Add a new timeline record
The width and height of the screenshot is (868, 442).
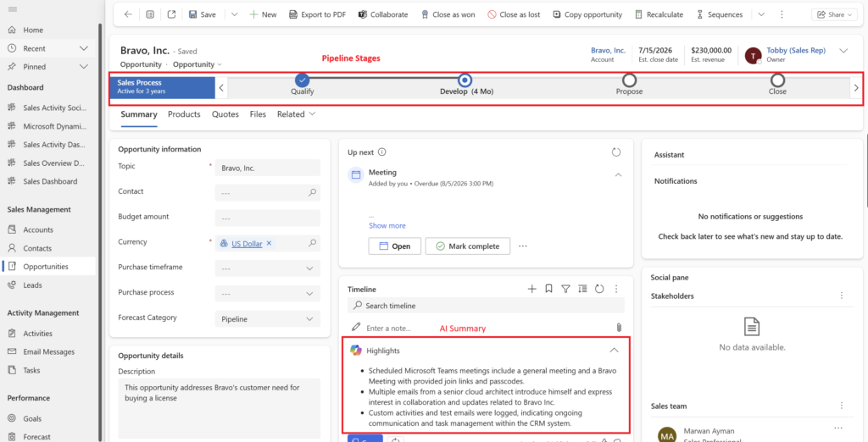coord(532,289)
